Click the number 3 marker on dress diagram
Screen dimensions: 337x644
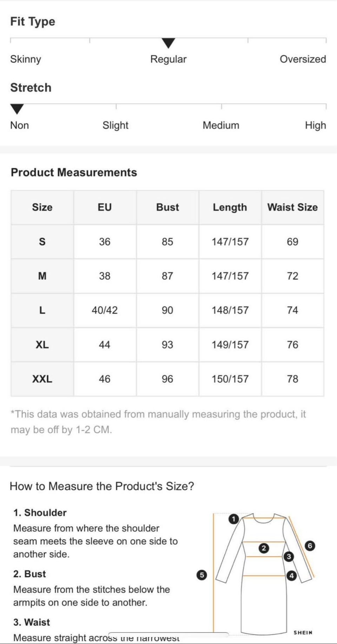pos(289,556)
